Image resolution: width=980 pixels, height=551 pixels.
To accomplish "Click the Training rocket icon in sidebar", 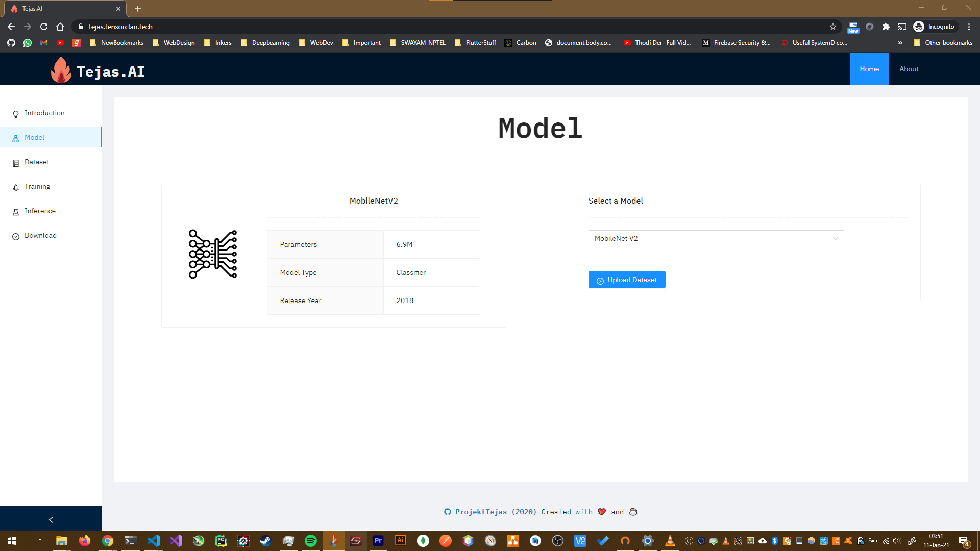I will click(x=16, y=187).
